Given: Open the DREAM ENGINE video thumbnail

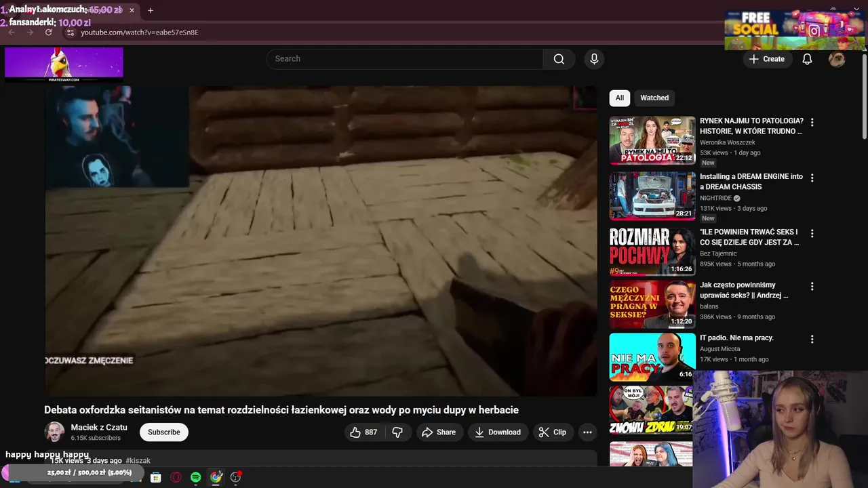Looking at the screenshot, I should (x=652, y=196).
